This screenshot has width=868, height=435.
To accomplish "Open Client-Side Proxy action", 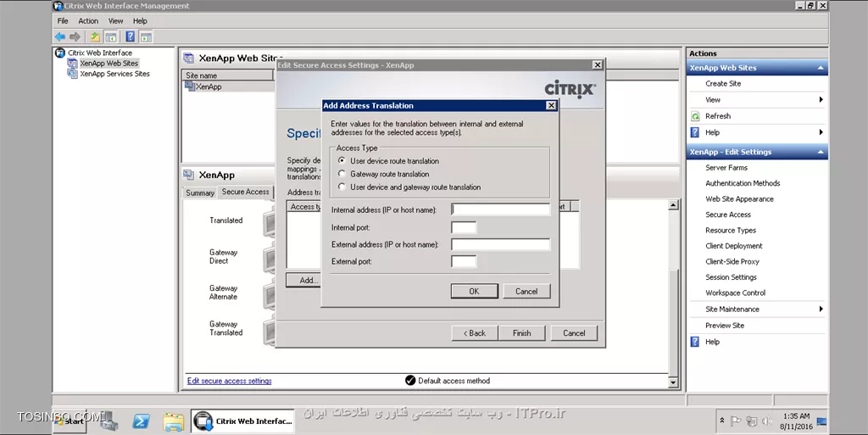I will pyautogui.click(x=732, y=261).
